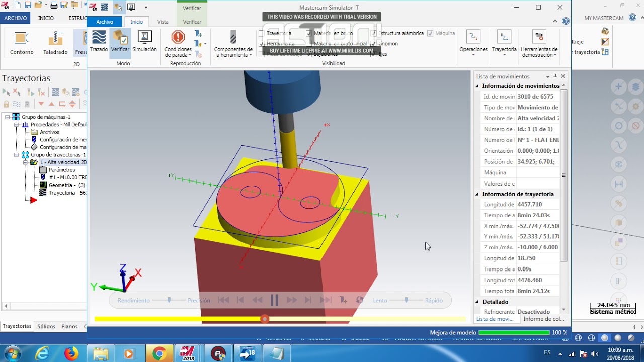This screenshot has width=644, height=362.
Task: Click the add bookmark icon in playback bar
Action: coord(343,300)
